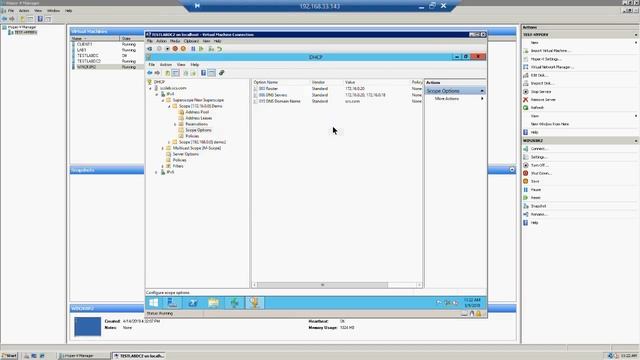Click the help icon in DHCP toolbar
The width and height of the screenshot is (640, 360).
tap(203, 73)
